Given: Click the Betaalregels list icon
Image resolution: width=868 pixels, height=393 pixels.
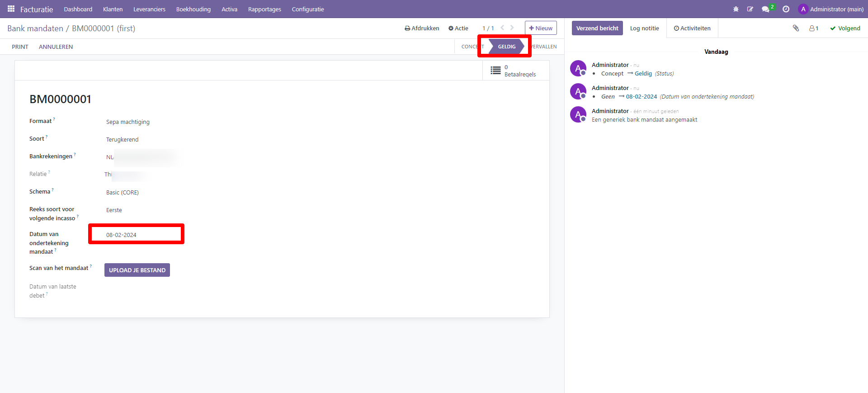Looking at the screenshot, I should pyautogui.click(x=496, y=71).
